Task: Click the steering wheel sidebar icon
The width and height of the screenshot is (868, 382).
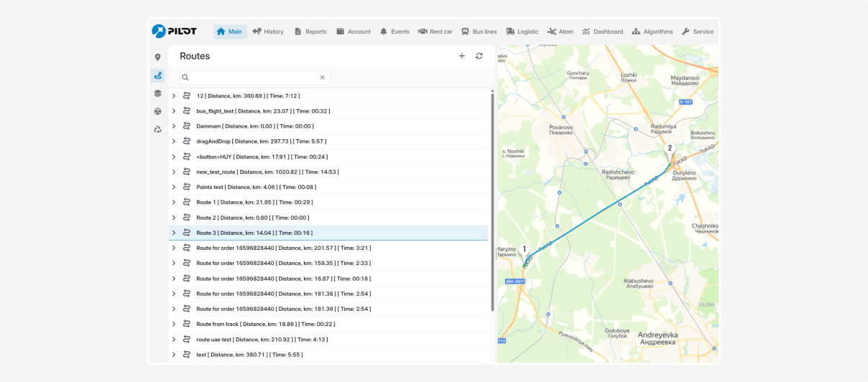Action: [x=157, y=111]
